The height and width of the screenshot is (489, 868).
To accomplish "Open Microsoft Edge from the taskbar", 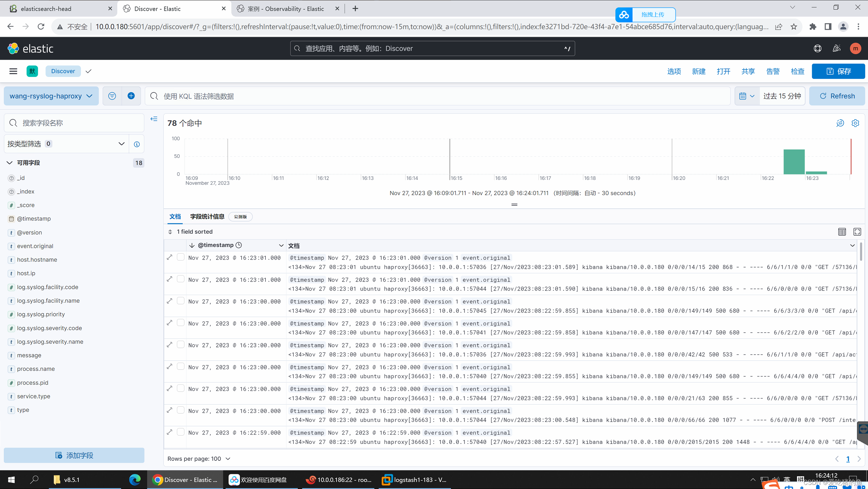I will (x=135, y=480).
